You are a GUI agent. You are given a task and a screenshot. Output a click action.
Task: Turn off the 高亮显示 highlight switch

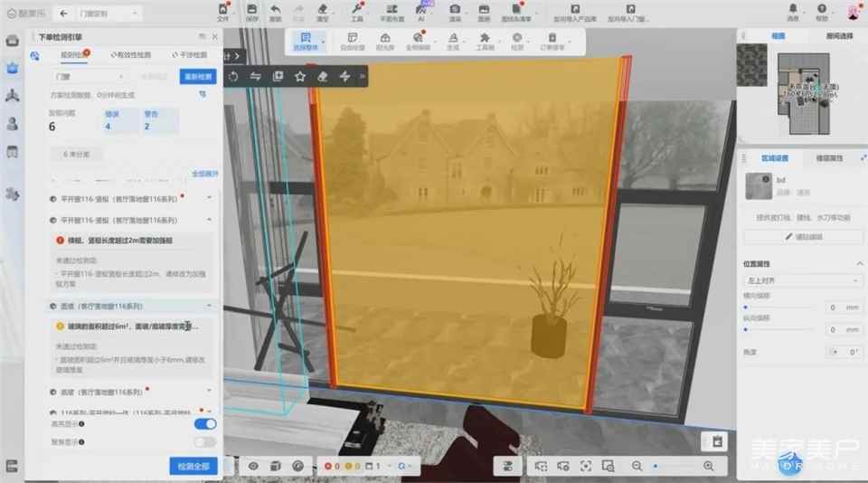point(205,423)
